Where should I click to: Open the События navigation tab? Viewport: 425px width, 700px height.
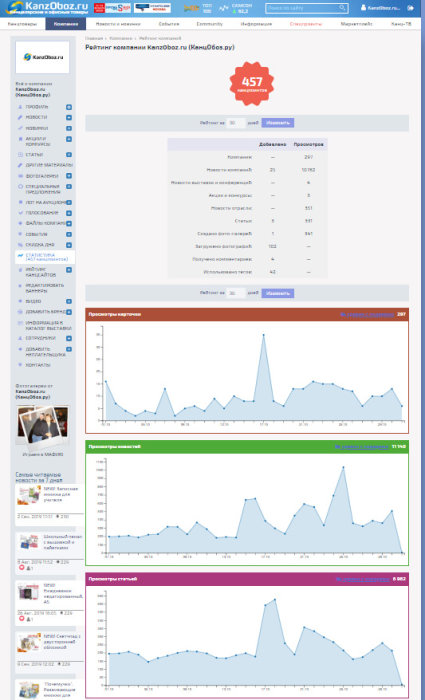169,24
